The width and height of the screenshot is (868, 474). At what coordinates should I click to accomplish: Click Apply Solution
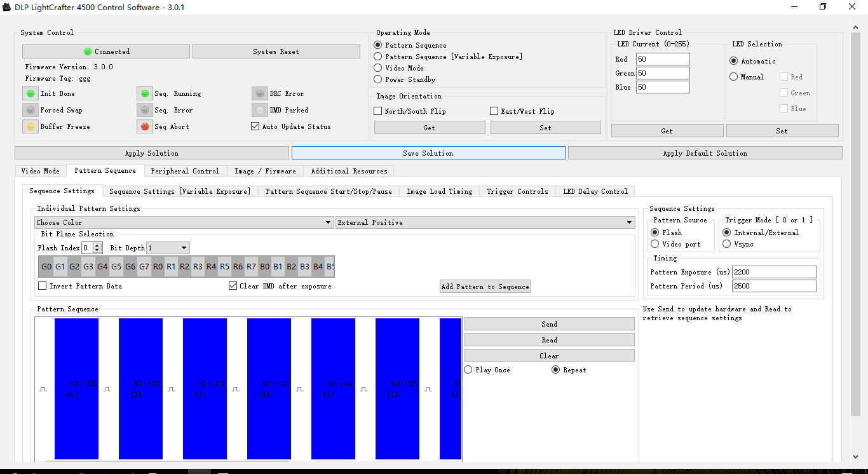click(x=152, y=153)
